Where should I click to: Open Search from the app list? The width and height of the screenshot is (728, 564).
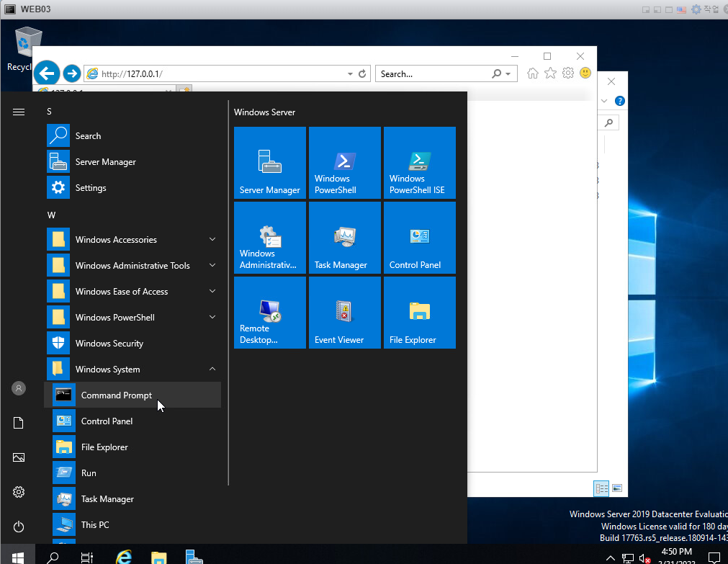tap(132, 135)
